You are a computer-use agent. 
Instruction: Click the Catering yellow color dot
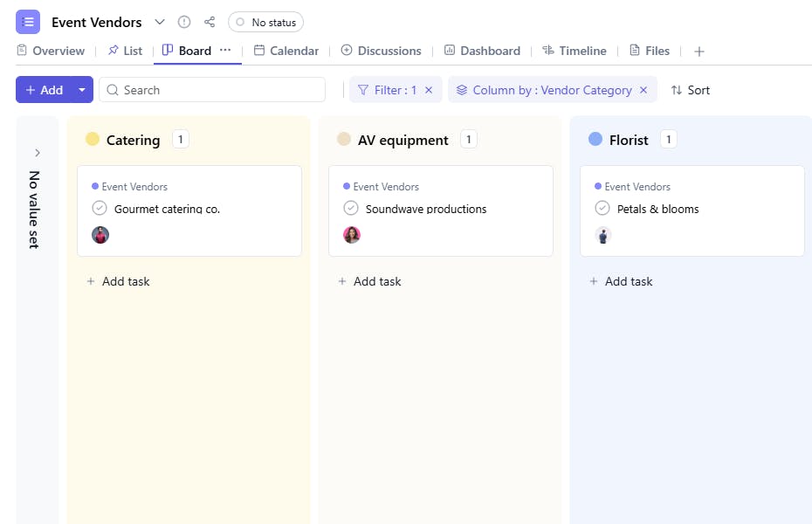click(x=93, y=140)
